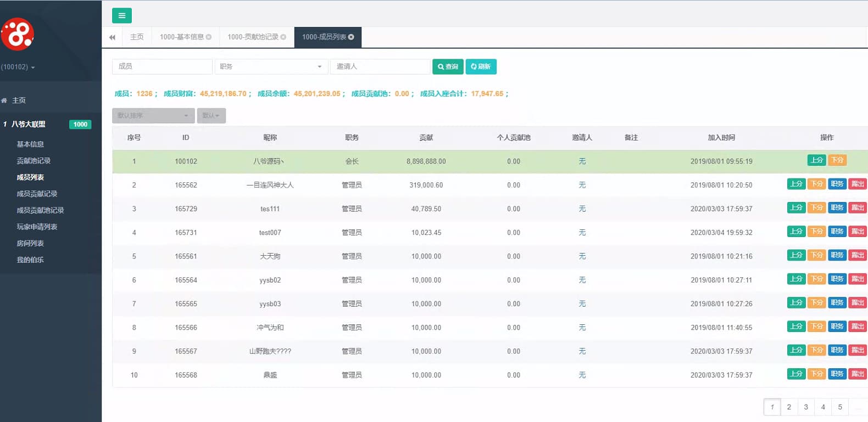Close the 1000-贡献池记录 tab
868x422 pixels.
coord(283,37)
